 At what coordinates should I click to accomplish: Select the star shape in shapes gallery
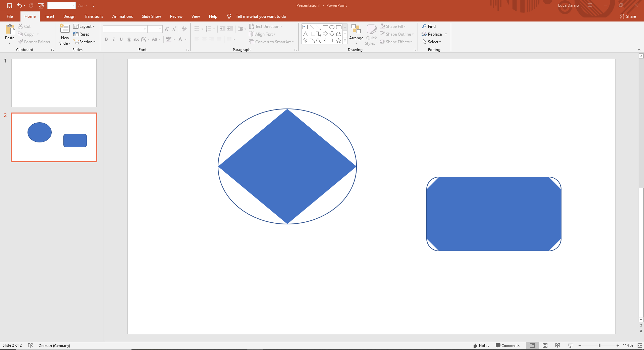pos(339,41)
